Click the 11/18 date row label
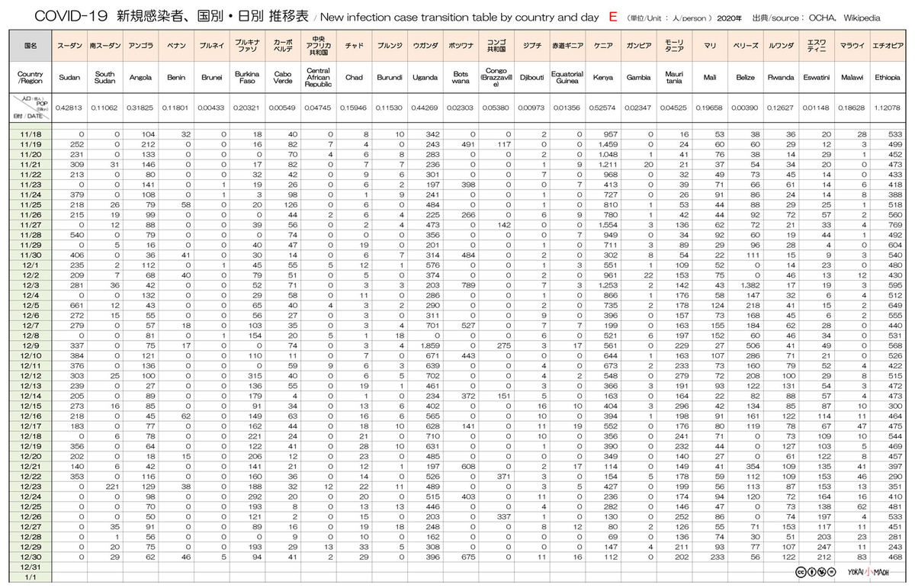This screenshot has width=915, height=588. pos(31,133)
